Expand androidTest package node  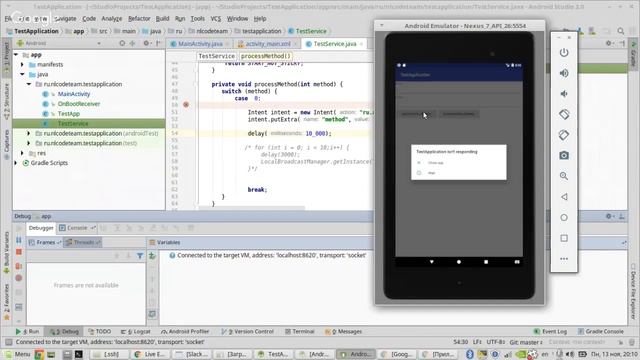point(29,133)
